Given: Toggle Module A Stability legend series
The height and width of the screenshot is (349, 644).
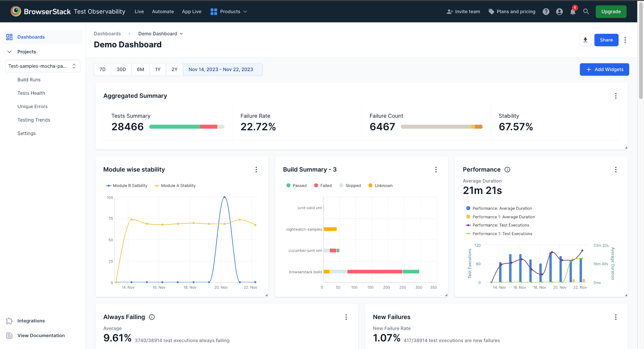Looking at the screenshot, I should (175, 186).
